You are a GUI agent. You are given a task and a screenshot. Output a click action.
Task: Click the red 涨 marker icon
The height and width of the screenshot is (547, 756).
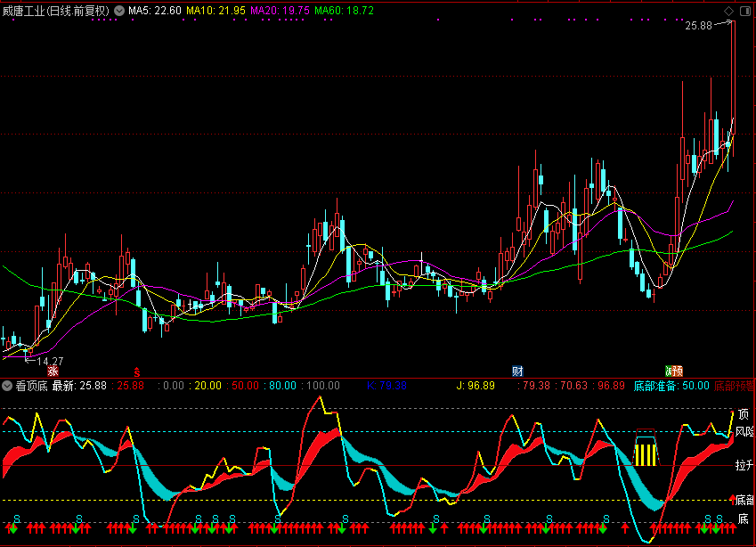pyautogui.click(x=53, y=371)
